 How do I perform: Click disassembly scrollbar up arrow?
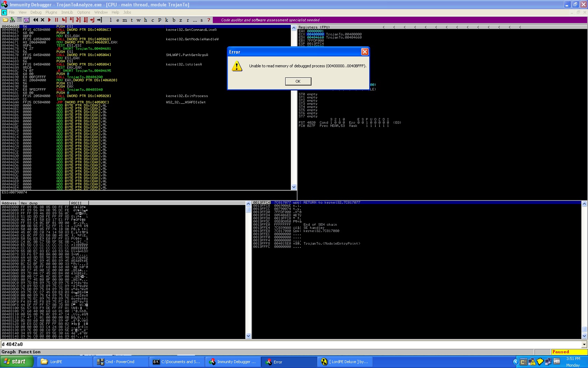pyautogui.click(x=294, y=28)
